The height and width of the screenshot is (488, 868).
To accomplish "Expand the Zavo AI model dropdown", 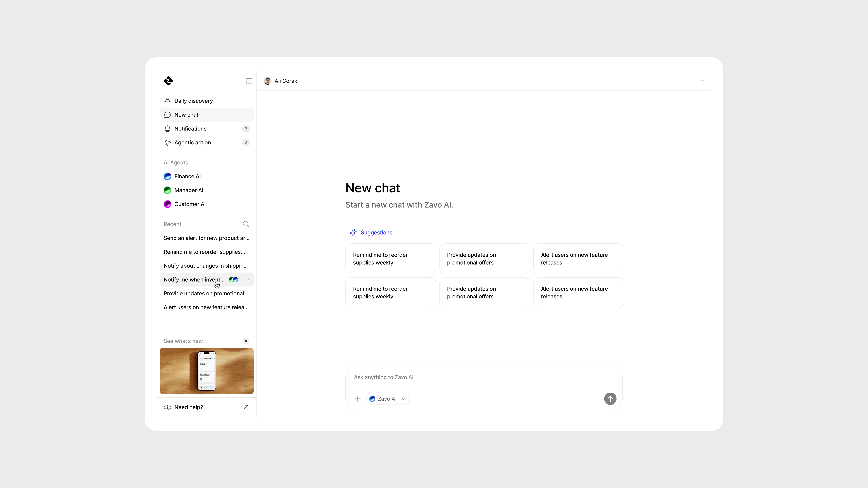I will pos(388,399).
